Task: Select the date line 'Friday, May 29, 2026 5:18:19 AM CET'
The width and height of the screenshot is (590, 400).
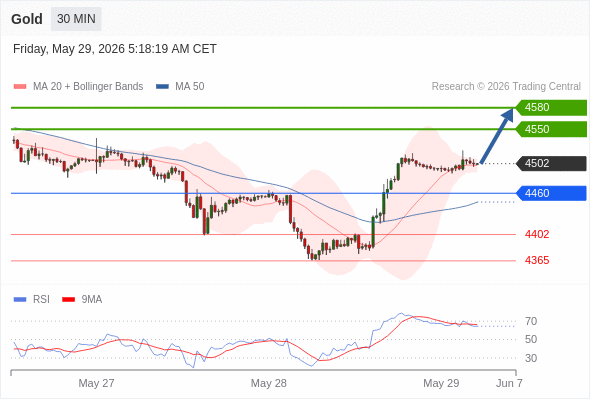Action: point(115,49)
